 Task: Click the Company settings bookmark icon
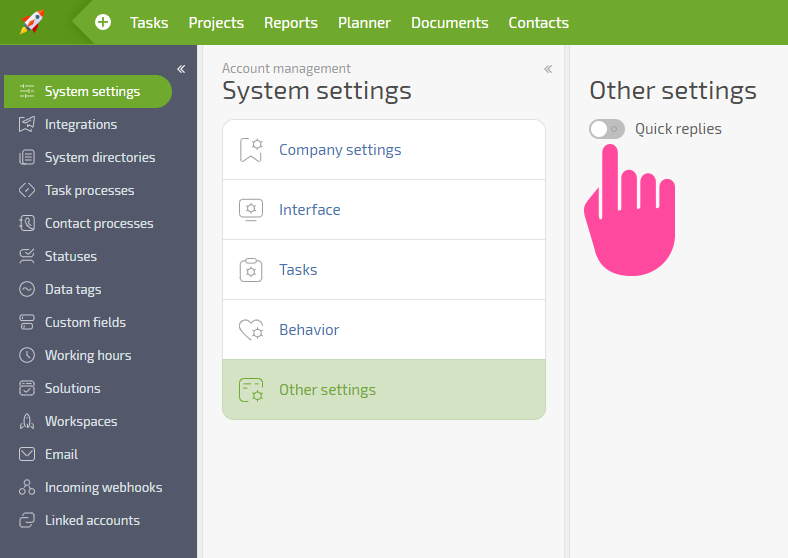tap(251, 150)
